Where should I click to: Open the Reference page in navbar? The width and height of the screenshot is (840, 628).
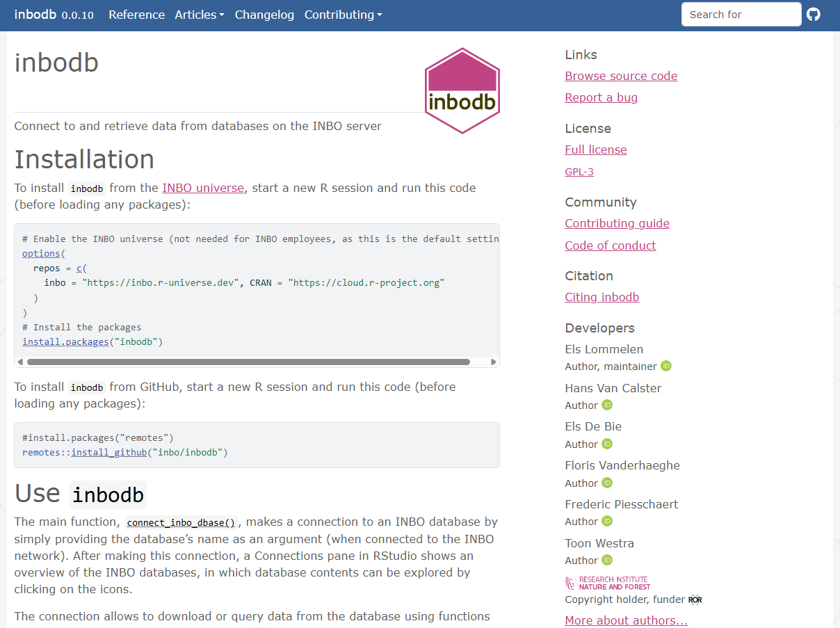coord(137,15)
